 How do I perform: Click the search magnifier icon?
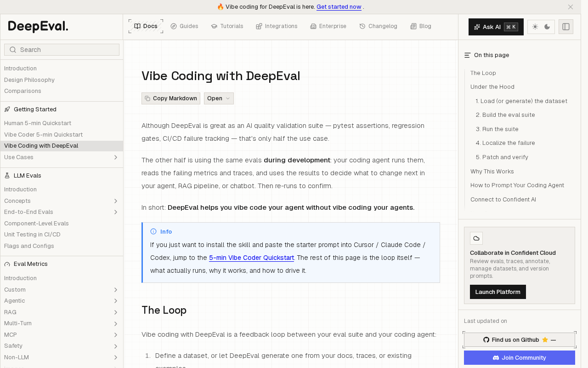tap(13, 50)
